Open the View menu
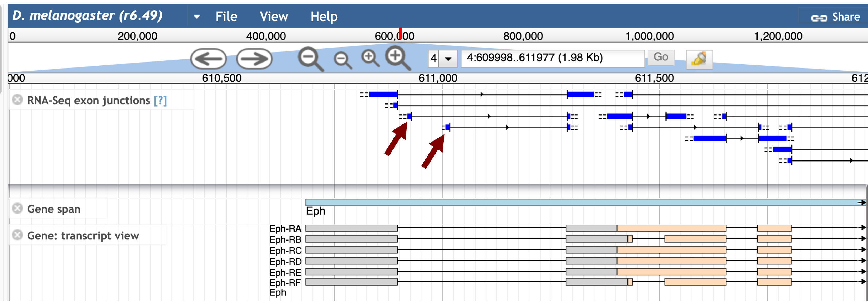Viewport: 868px width, 302px height. [274, 17]
